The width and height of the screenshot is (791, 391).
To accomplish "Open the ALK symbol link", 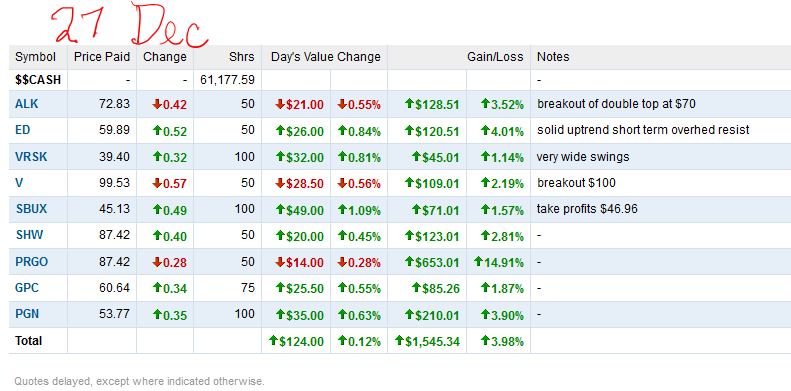I will pos(26,104).
